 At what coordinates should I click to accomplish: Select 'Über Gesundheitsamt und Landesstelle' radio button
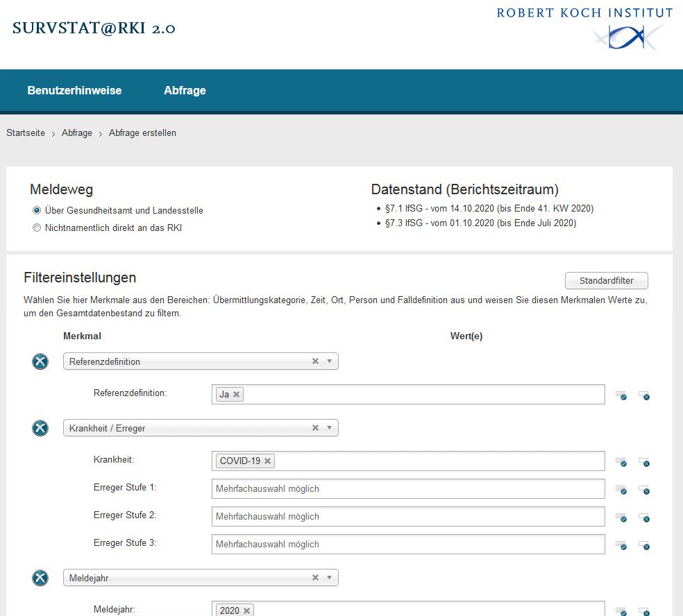tap(37, 210)
